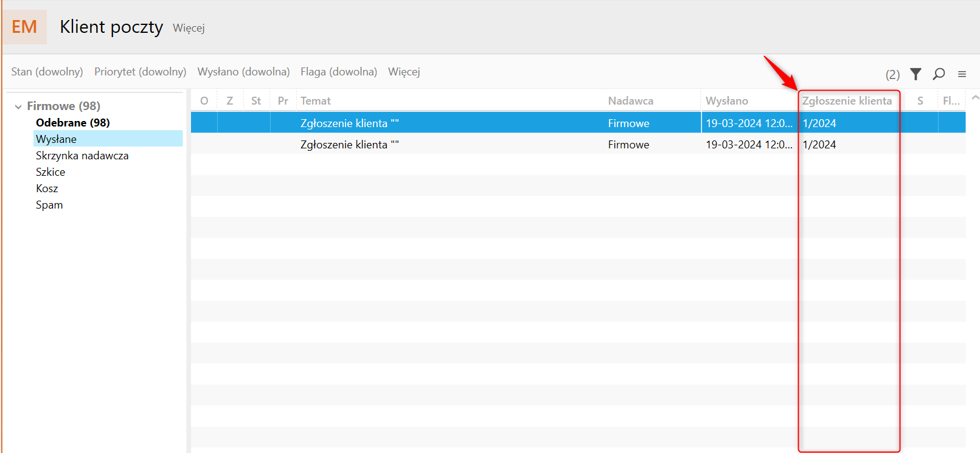This screenshot has height=453, width=980.
Task: Click Więcej in the filter bar
Action: click(x=404, y=72)
